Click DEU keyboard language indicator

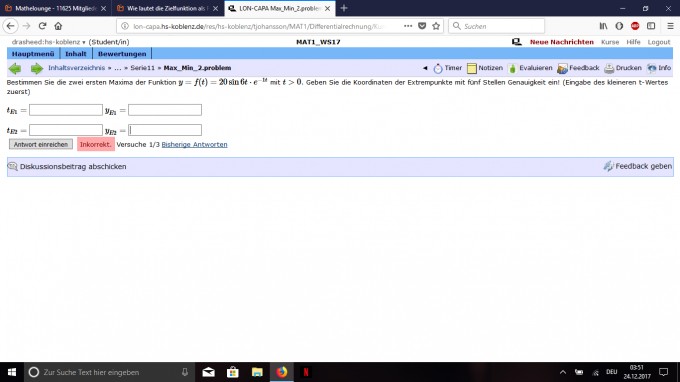611,372
